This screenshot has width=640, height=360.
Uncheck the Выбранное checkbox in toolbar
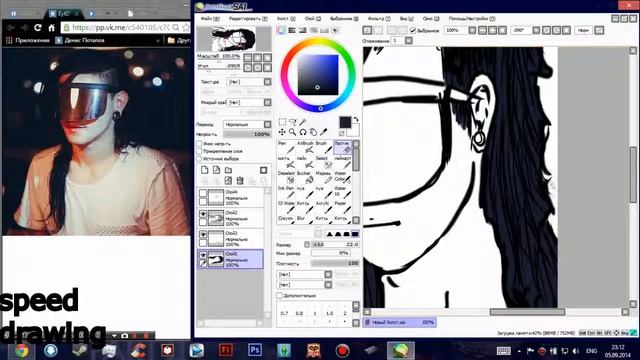[413, 31]
